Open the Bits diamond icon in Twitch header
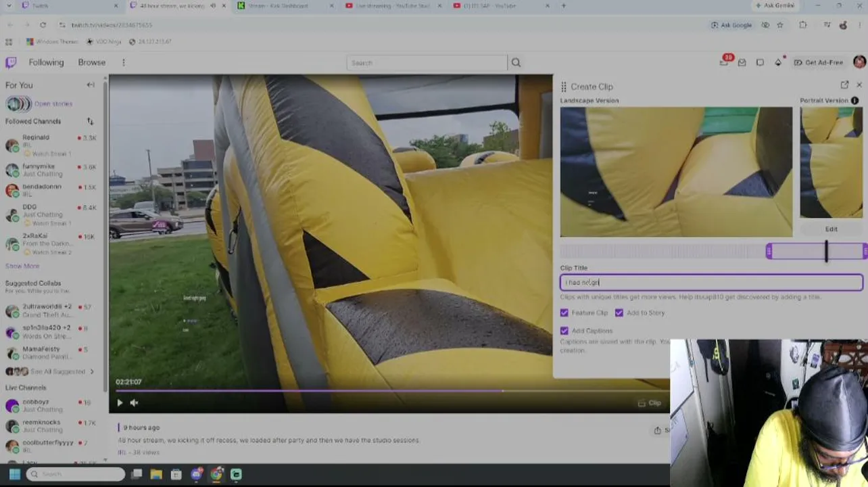 [x=778, y=62]
